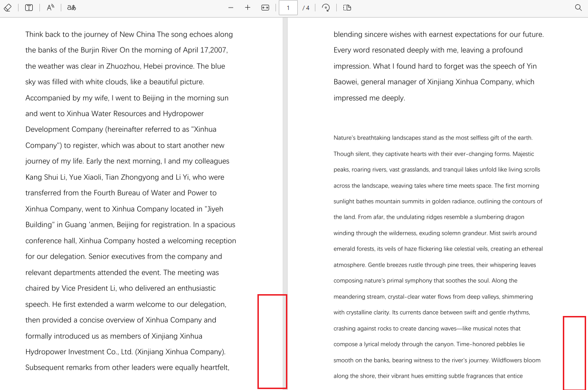Start Read aloud
Viewport: 588px width, 390px height.
50,8
